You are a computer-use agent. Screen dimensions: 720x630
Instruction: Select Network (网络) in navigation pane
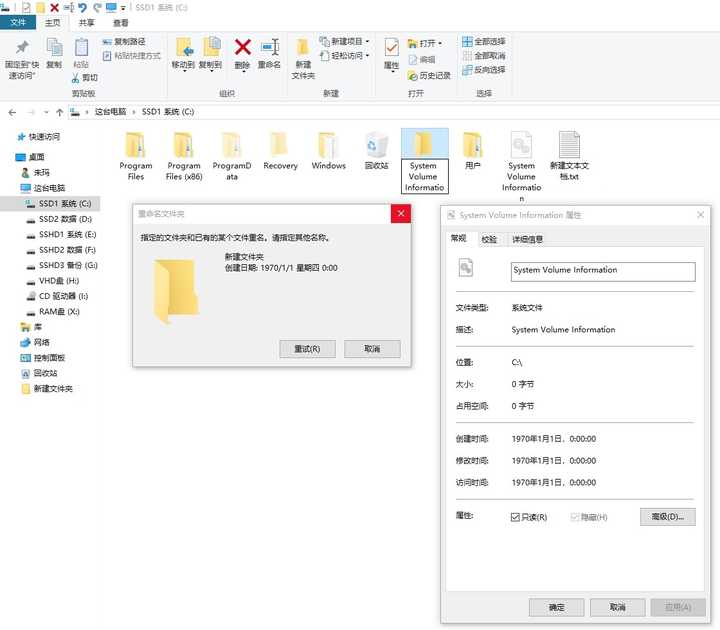tap(35, 343)
